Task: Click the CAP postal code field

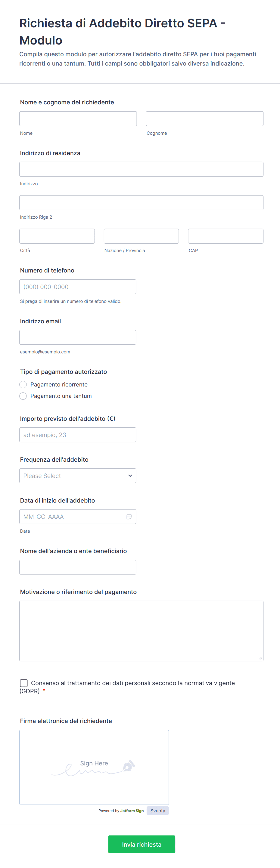Action: point(225,236)
